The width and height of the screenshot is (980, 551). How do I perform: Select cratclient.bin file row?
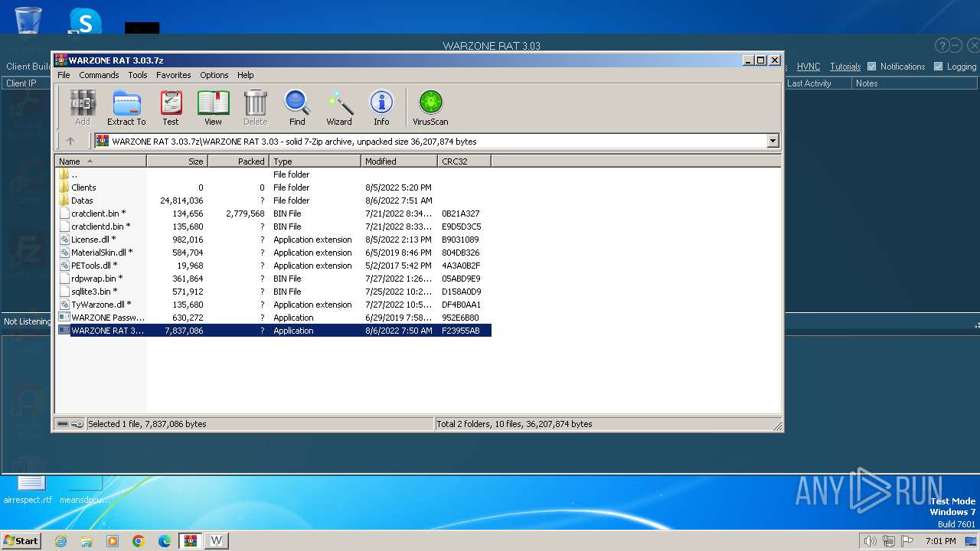(x=274, y=214)
